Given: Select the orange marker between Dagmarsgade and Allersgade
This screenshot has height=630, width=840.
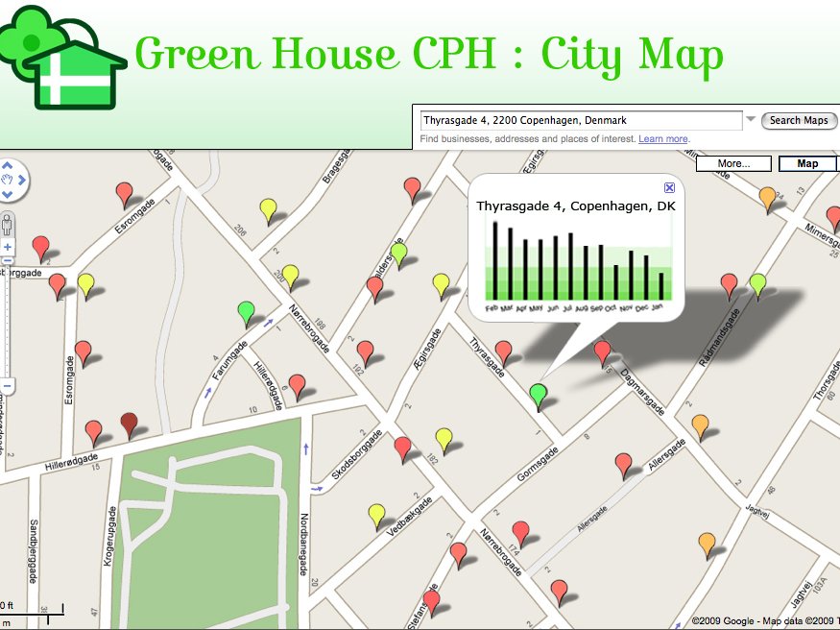Looking at the screenshot, I should coord(700,427).
